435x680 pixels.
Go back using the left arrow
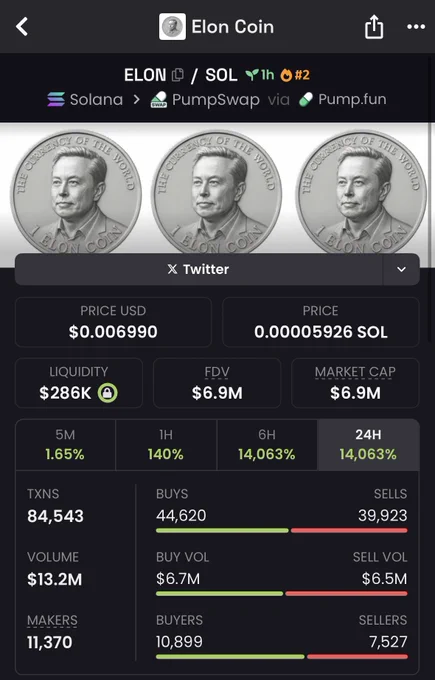tap(22, 27)
